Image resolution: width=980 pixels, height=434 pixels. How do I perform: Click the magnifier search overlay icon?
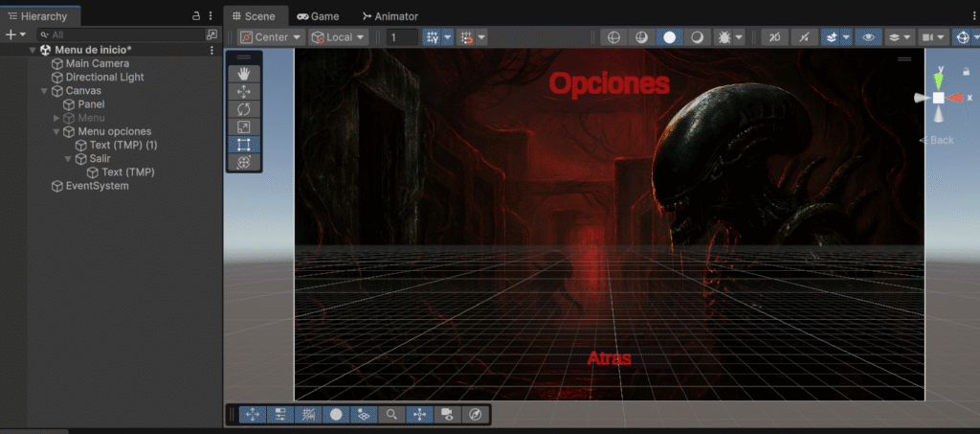pyautogui.click(x=391, y=415)
